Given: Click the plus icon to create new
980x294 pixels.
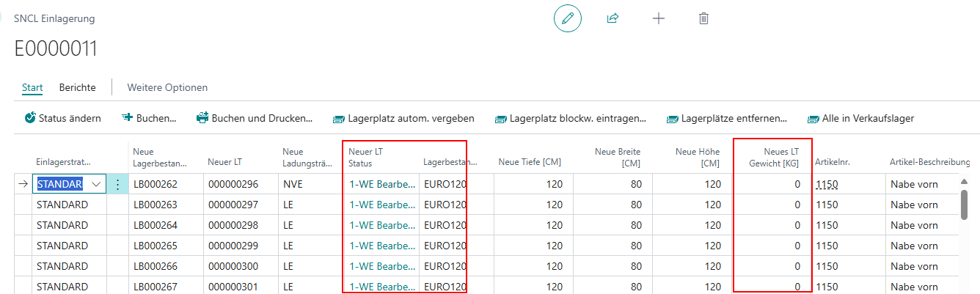Looking at the screenshot, I should tap(658, 19).
